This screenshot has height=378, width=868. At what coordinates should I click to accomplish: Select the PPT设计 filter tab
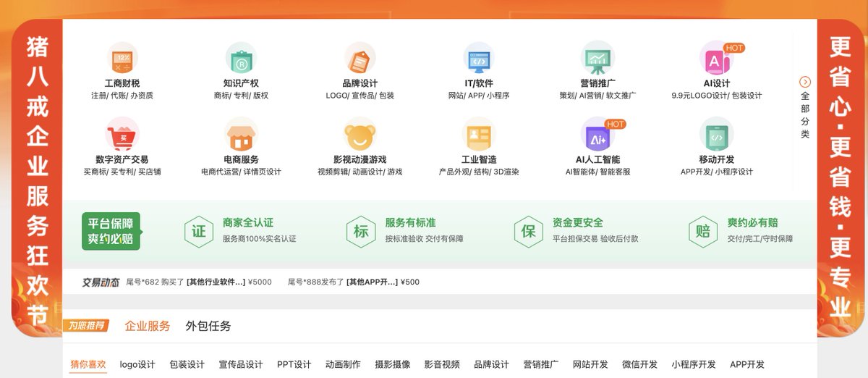coord(294,364)
